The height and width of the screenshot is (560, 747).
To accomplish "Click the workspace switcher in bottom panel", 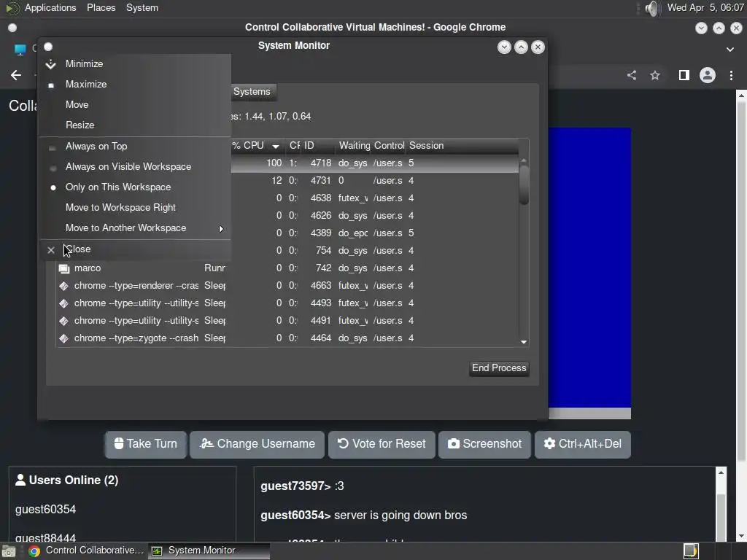I will pyautogui.click(x=691, y=551).
